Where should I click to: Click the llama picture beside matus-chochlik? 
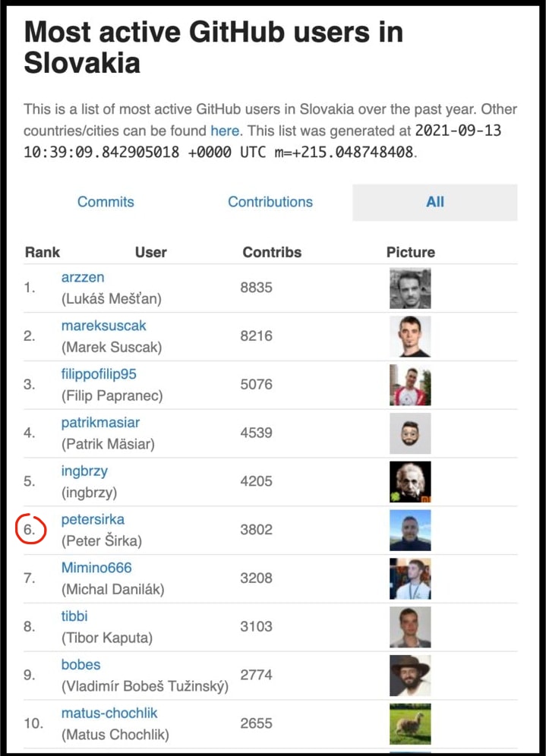pyautogui.click(x=410, y=723)
